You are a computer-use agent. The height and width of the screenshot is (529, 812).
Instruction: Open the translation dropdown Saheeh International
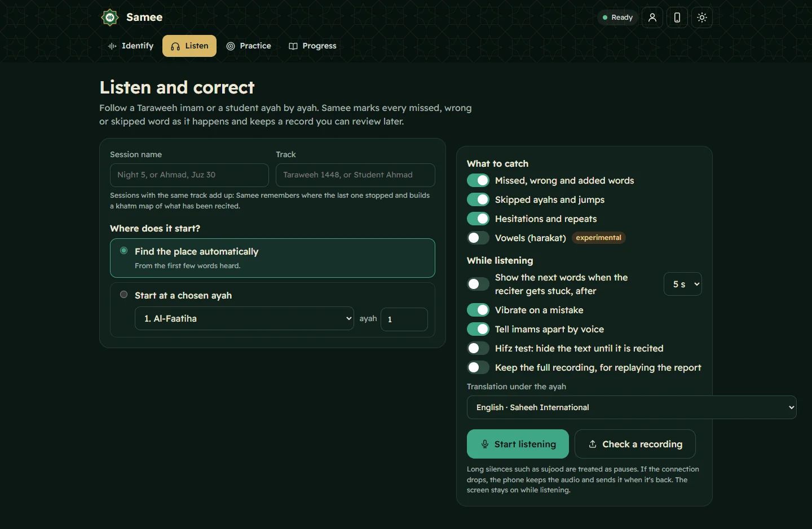point(632,407)
